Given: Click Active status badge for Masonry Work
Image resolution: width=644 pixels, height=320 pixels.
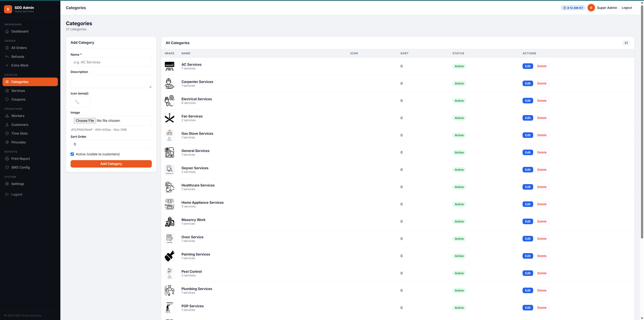Looking at the screenshot, I should point(459,222).
